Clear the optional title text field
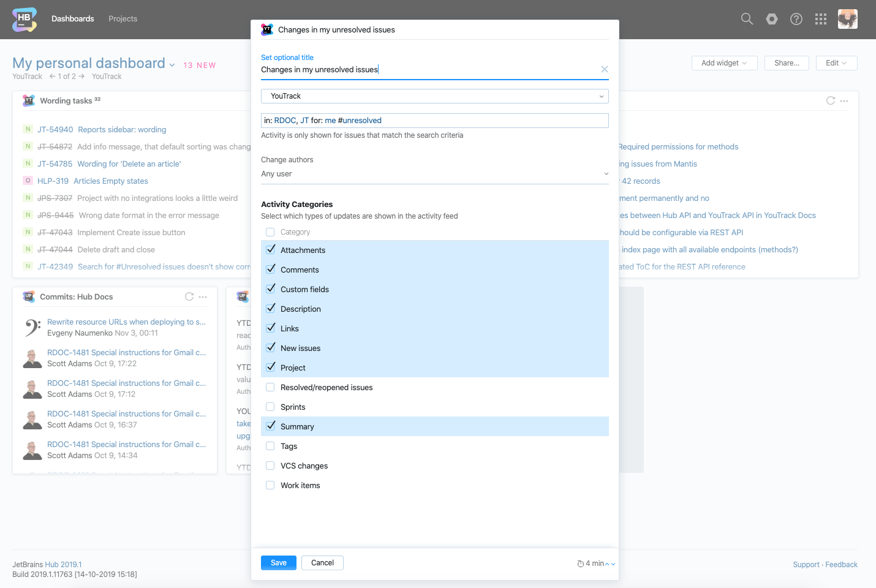 pos(605,69)
